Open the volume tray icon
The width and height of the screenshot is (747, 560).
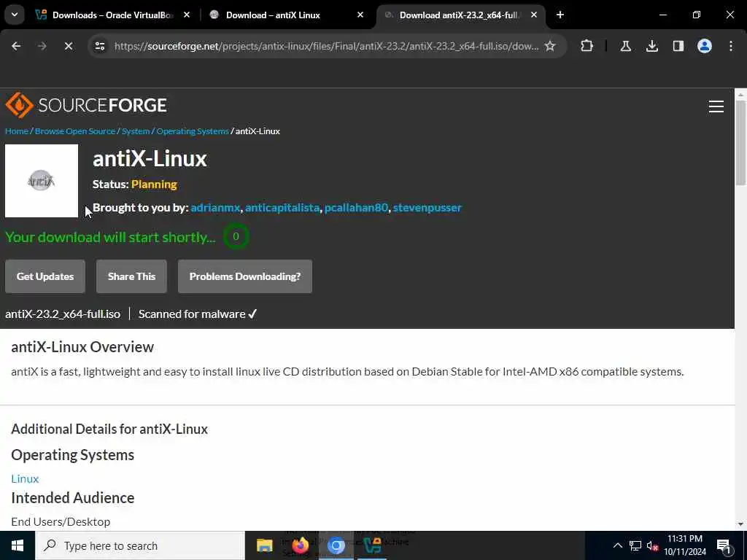click(x=652, y=545)
